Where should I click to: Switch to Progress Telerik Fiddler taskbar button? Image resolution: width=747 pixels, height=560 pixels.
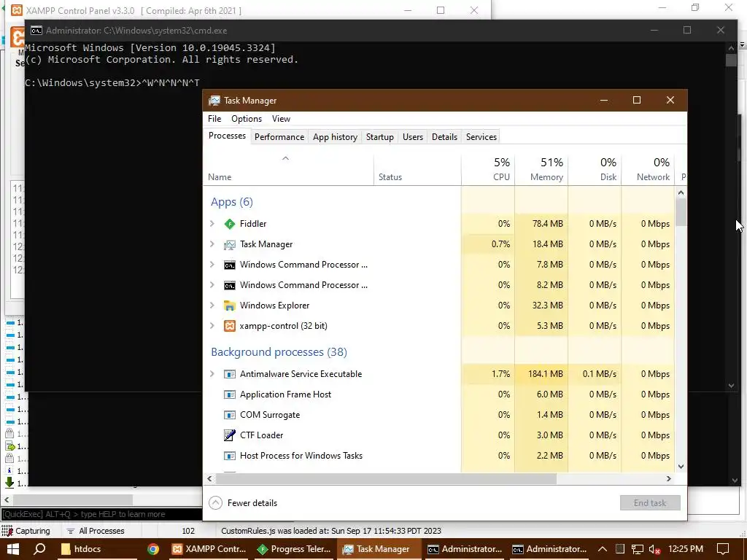[294, 549]
